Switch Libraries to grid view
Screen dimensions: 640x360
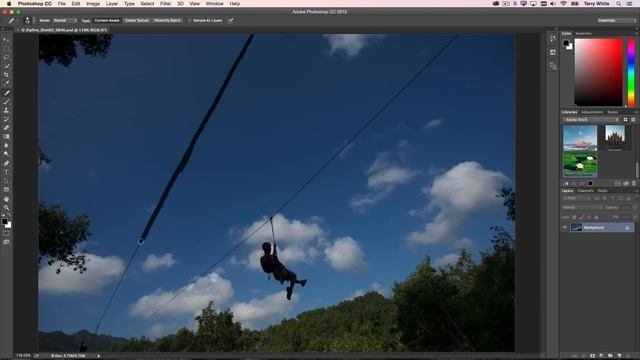point(625,120)
